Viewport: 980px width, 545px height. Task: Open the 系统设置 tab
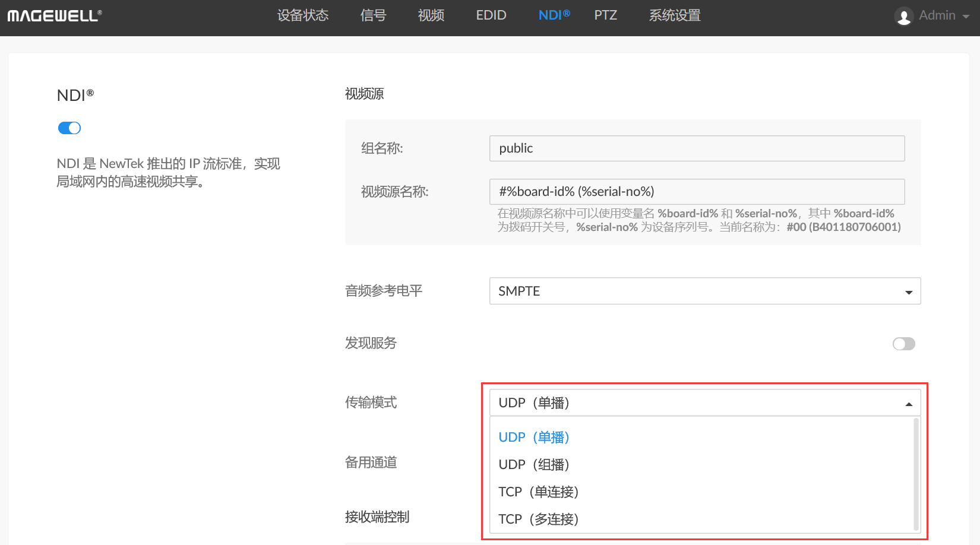pos(675,15)
